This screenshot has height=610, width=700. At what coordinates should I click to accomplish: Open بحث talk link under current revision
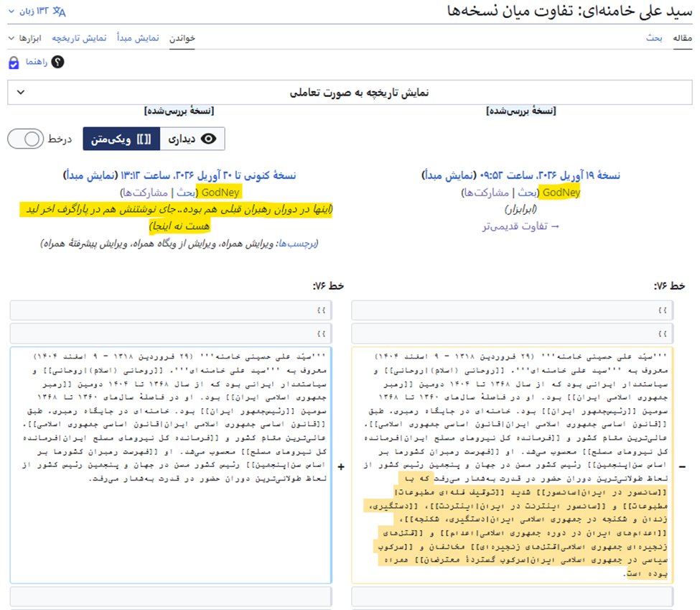(x=186, y=193)
